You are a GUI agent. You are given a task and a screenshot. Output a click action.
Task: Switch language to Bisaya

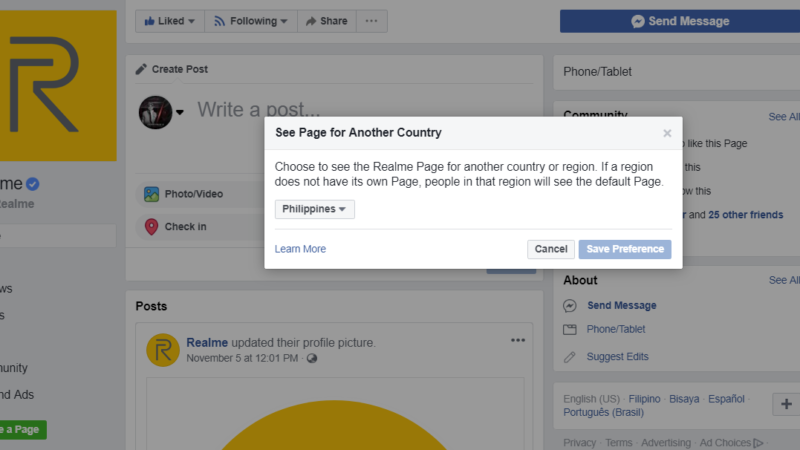click(684, 399)
